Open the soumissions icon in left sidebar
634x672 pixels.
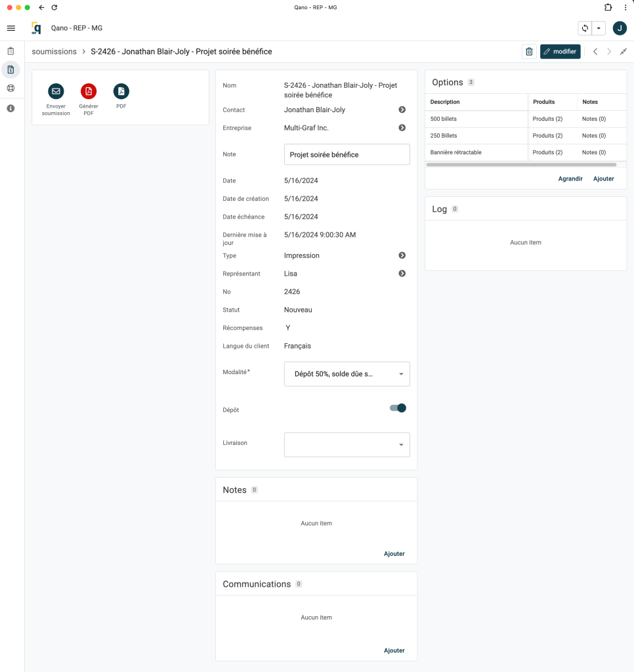[11, 70]
